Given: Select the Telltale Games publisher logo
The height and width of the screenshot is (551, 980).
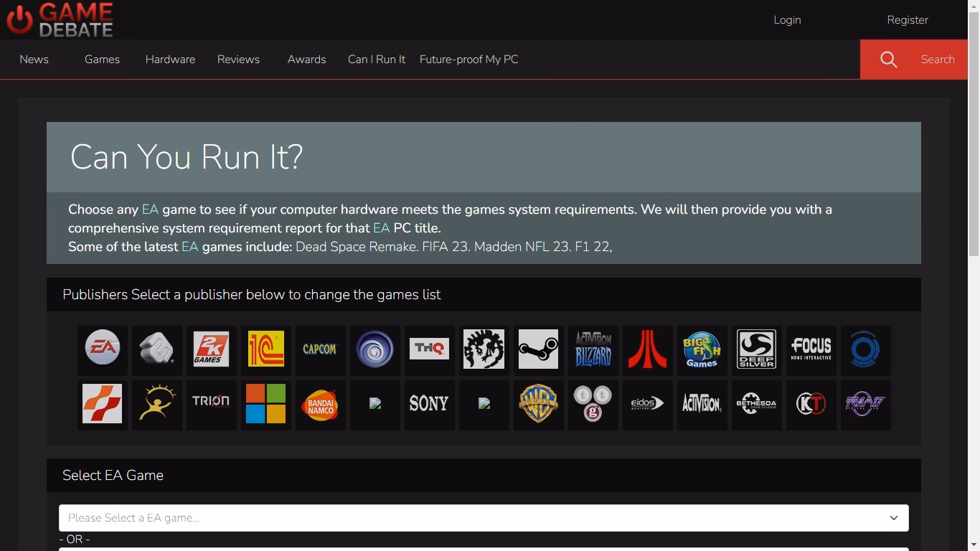Looking at the screenshot, I should [593, 404].
